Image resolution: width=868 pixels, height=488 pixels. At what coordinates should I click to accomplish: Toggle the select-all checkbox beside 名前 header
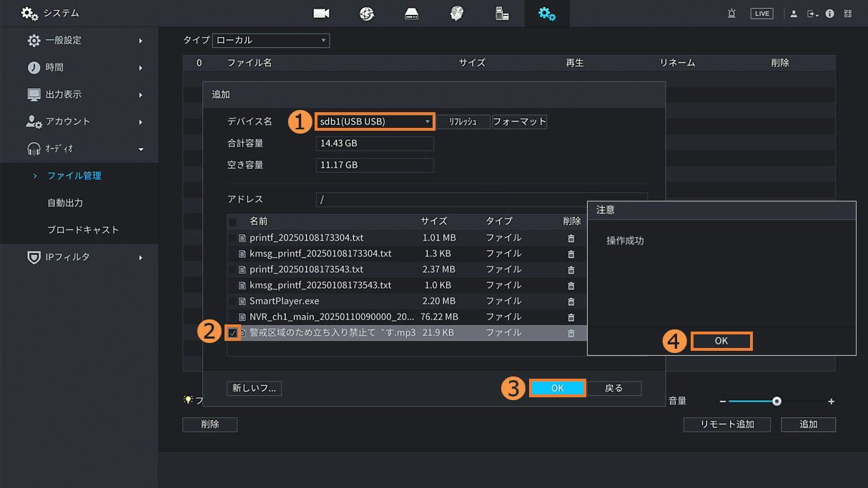(x=232, y=222)
